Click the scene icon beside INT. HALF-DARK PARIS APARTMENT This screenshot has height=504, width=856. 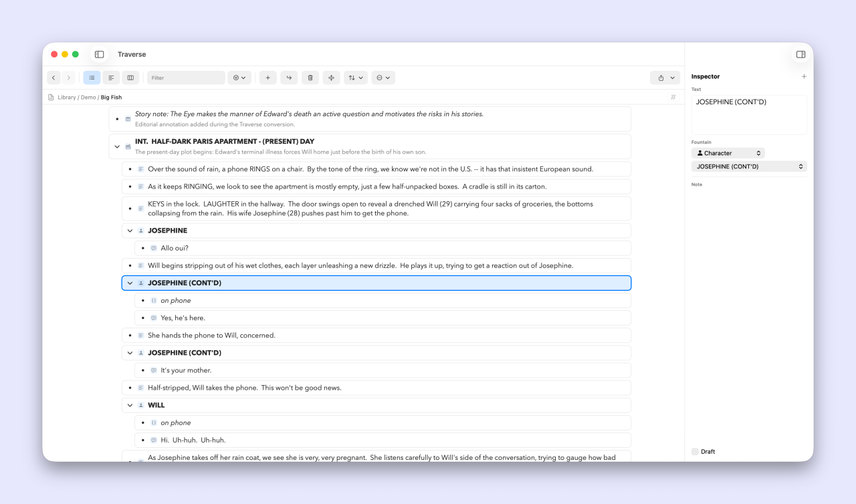[x=128, y=146]
